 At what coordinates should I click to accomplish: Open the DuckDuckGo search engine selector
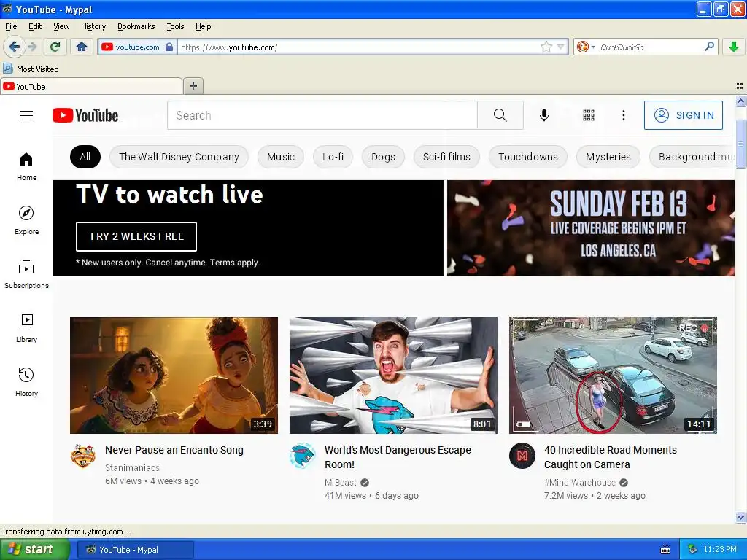pyautogui.click(x=586, y=47)
